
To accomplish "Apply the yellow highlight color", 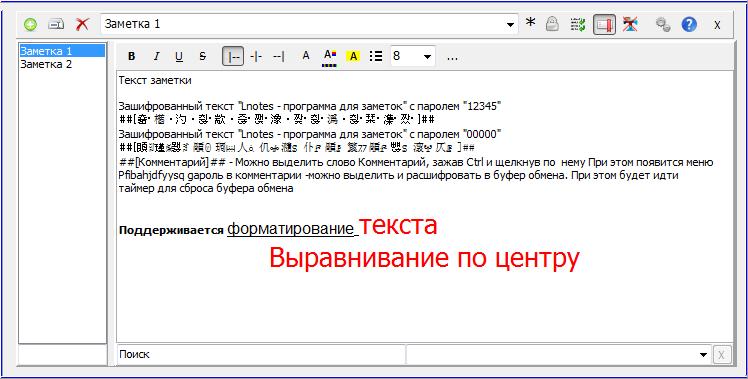I will click(353, 56).
